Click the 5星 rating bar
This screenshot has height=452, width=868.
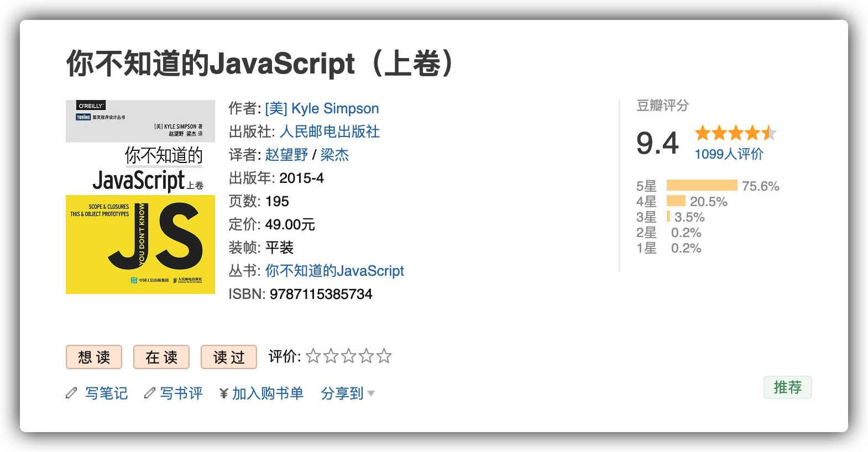(x=702, y=185)
